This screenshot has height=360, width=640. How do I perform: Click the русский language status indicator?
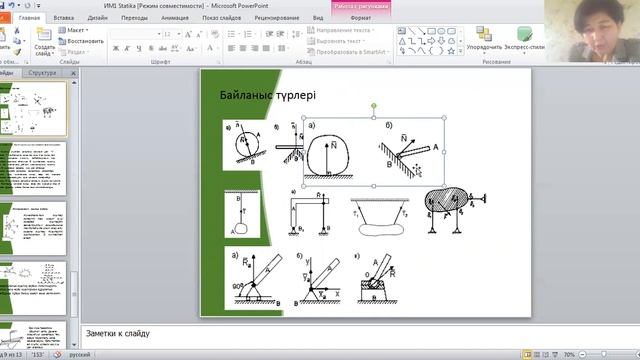(x=80, y=355)
